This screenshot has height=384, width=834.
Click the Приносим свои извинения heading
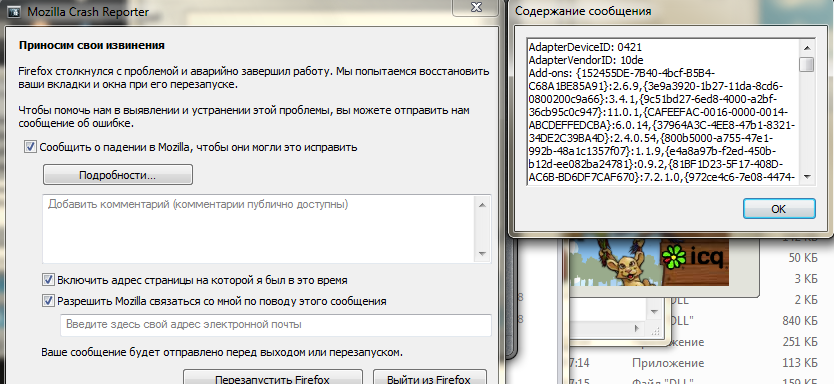(x=91, y=45)
